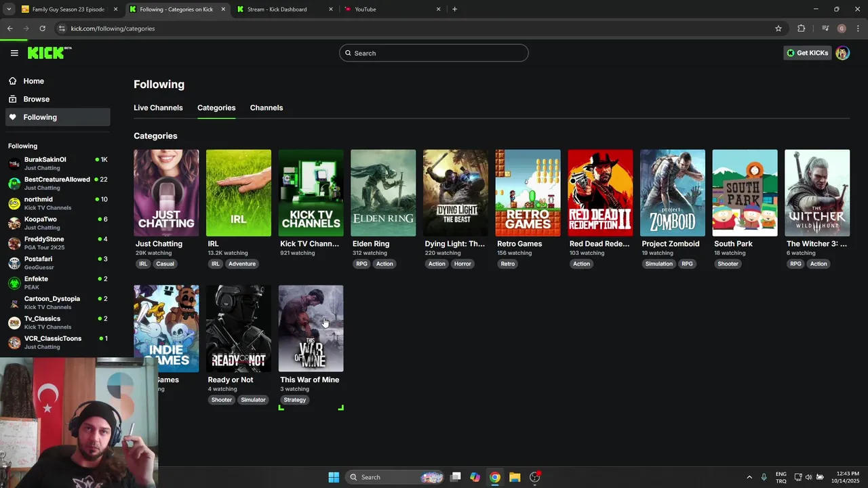Image resolution: width=868 pixels, height=488 pixels.
Task: Go back to the previous page
Action: 9,28
